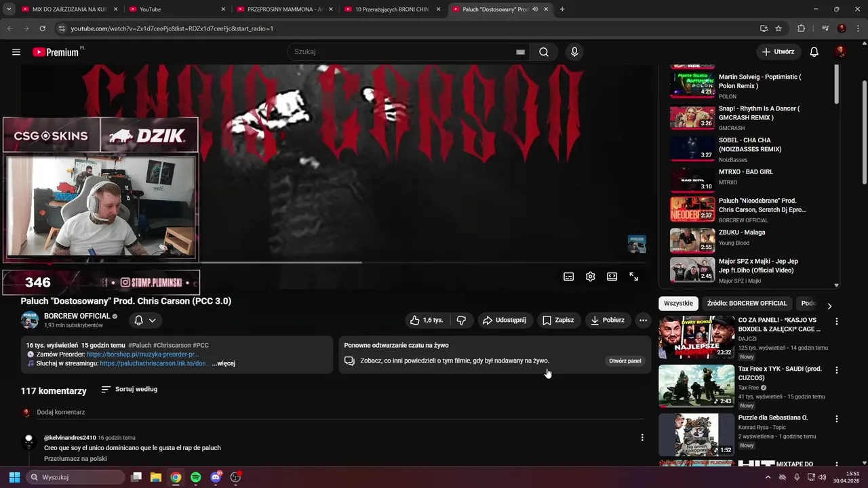The height and width of the screenshot is (488, 868).
Task: Open live chat replay panel
Action: click(x=625, y=361)
